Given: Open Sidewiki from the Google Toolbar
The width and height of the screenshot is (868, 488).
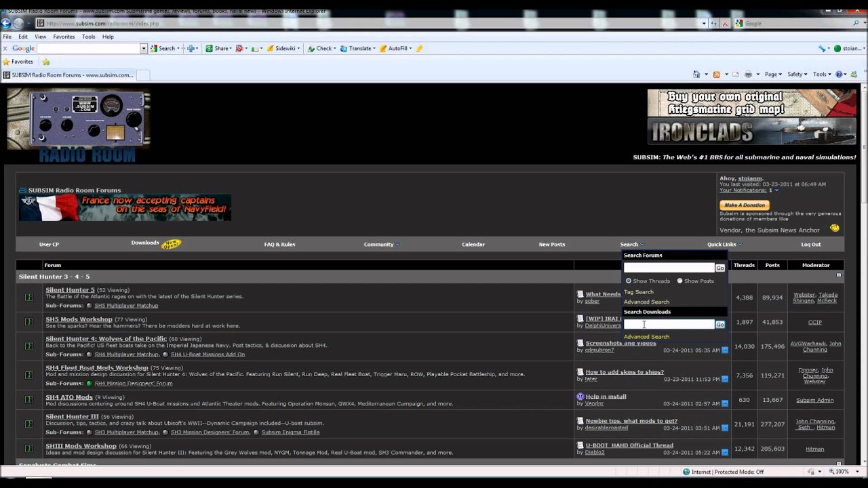Looking at the screenshot, I should [283, 48].
